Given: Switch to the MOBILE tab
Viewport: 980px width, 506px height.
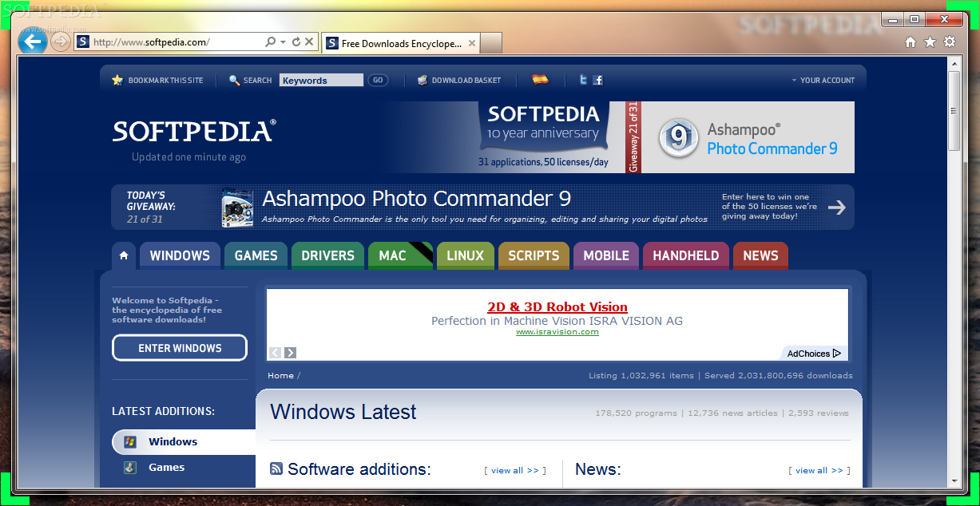Looking at the screenshot, I should [x=606, y=255].
